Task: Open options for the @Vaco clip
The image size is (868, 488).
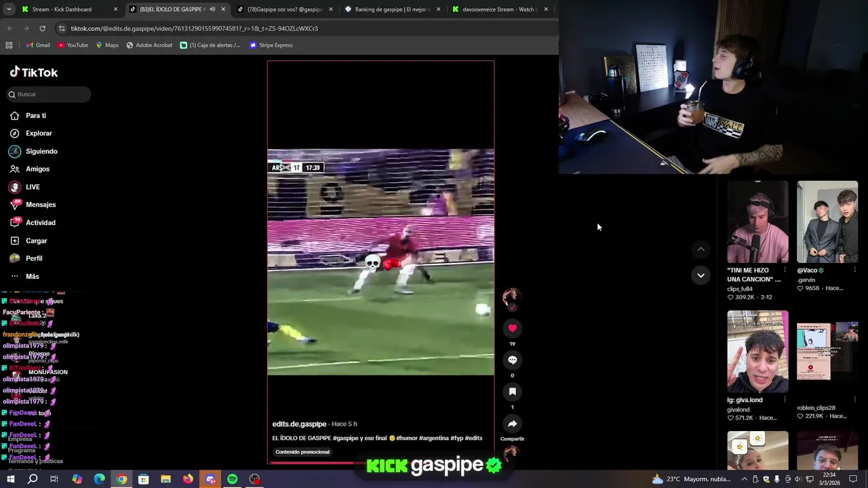Action: click(854, 270)
